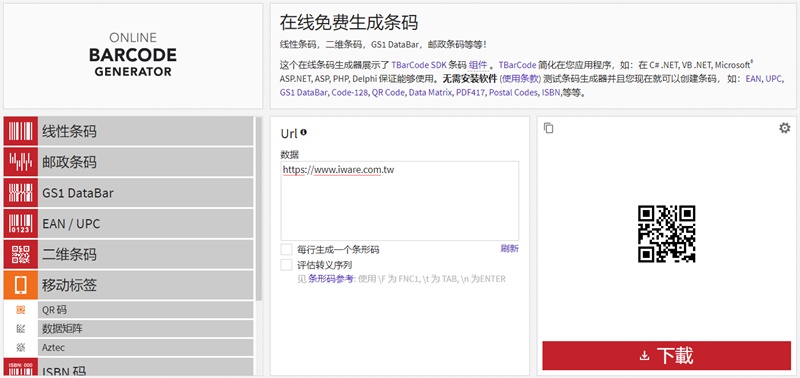Open the ISBN link in description
Image resolution: width=800 pixels, height=378 pixels.
click(551, 93)
